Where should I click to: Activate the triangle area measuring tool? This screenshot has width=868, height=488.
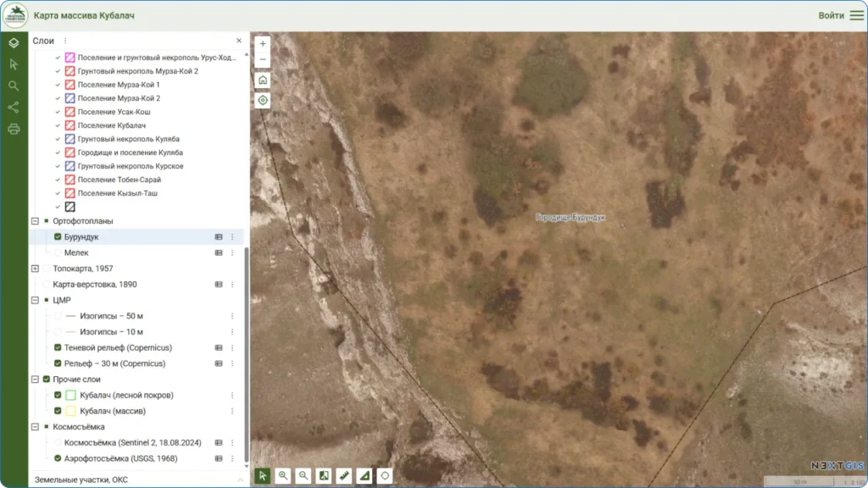pos(364,476)
